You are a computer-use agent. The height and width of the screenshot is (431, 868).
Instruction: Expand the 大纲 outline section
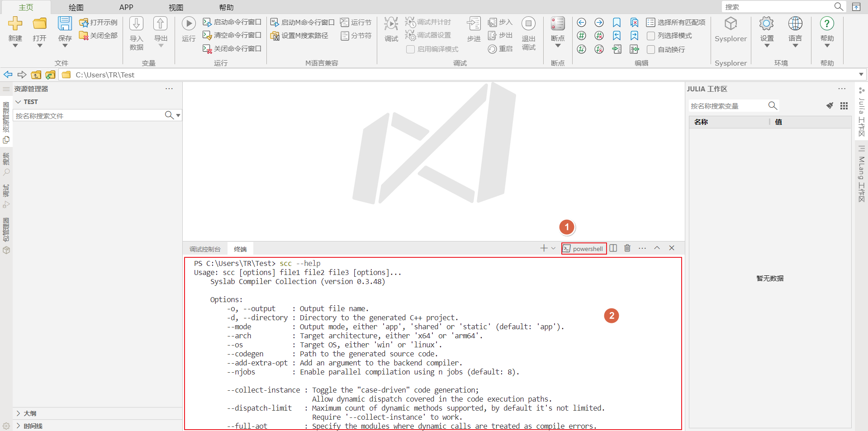click(x=18, y=413)
